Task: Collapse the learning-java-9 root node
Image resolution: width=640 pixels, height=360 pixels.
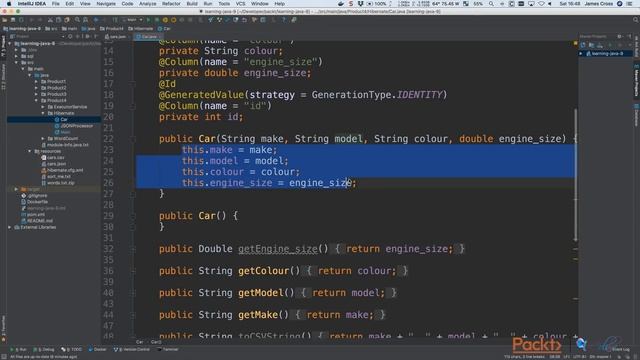Action: (10, 43)
